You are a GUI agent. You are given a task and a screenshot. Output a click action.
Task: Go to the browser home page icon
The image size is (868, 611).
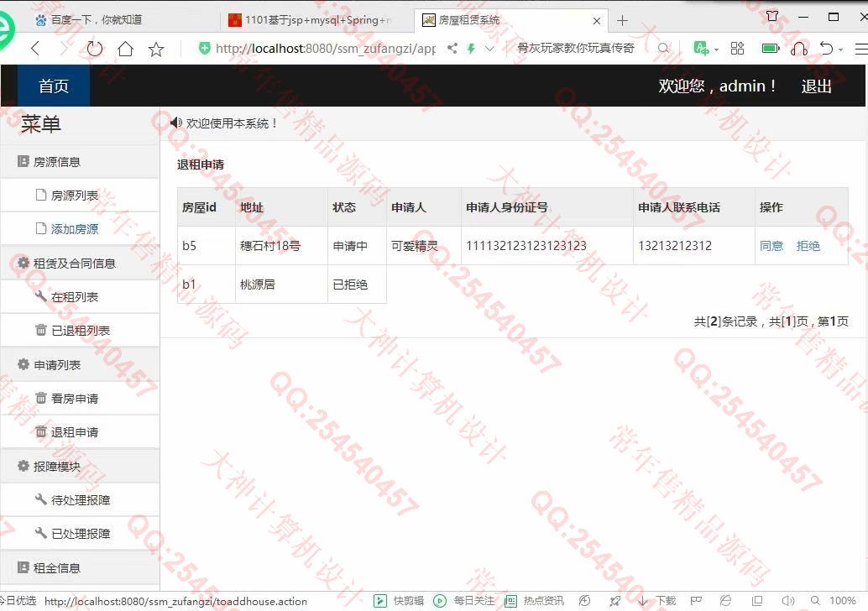pyautogui.click(x=125, y=49)
